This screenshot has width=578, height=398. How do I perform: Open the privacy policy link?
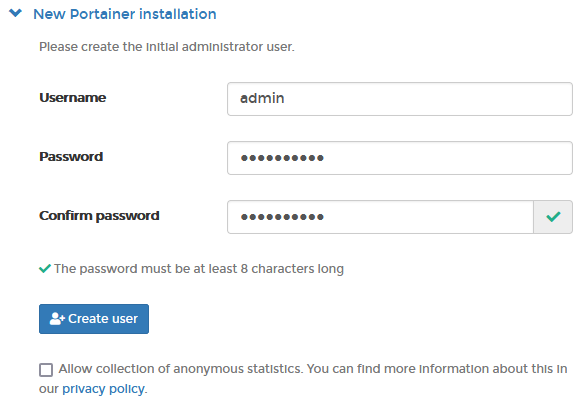point(103,389)
